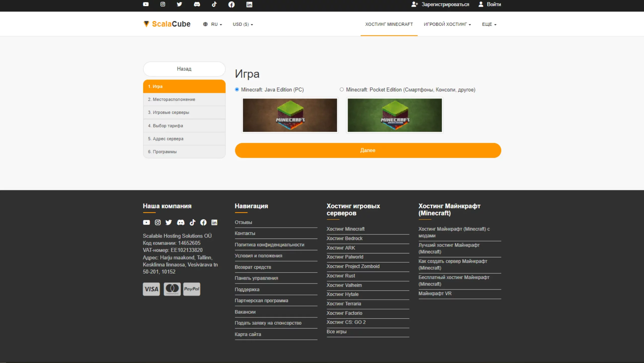Click the Instagram icon in top bar

(x=163, y=4)
